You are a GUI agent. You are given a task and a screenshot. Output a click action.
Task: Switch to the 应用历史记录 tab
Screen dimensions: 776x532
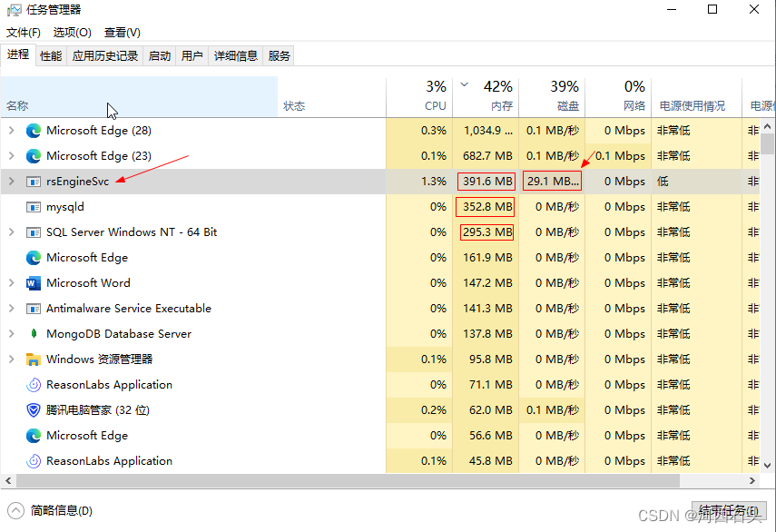point(105,56)
